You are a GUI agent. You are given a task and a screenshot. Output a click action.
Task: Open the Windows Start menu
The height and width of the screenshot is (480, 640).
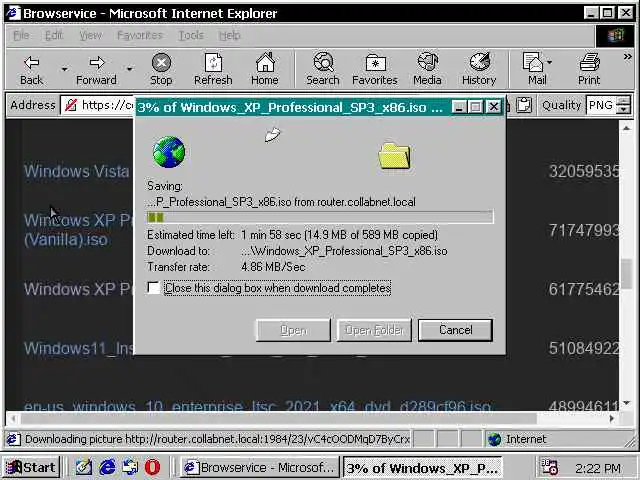coord(31,467)
